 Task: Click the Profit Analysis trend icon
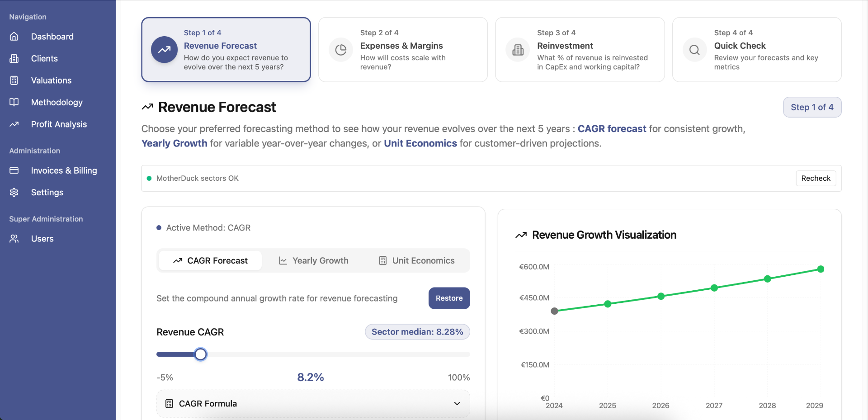pos(14,124)
